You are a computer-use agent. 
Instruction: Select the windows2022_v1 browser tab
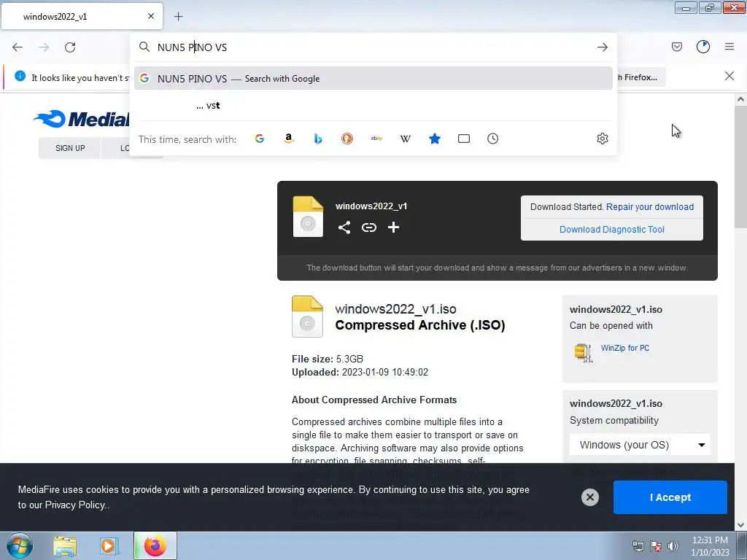click(82, 16)
